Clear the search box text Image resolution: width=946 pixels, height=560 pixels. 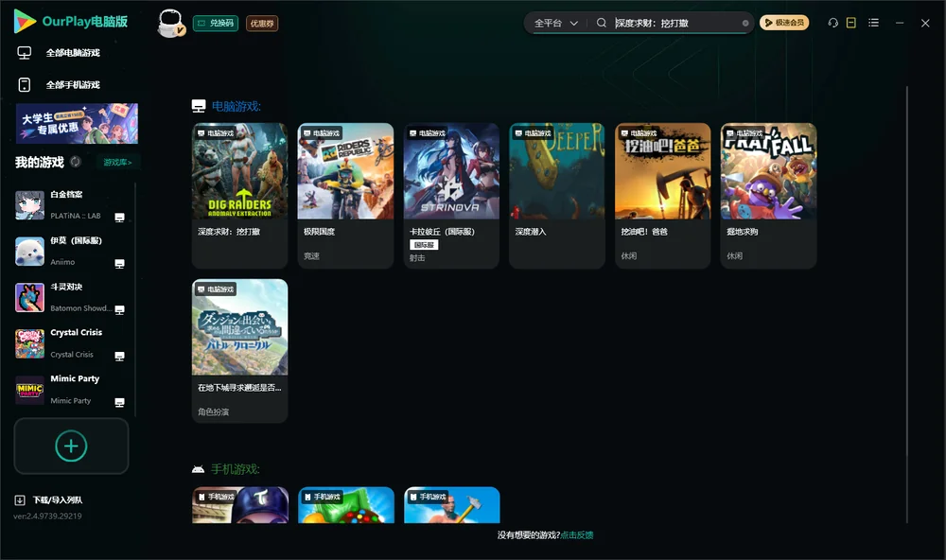(x=745, y=24)
